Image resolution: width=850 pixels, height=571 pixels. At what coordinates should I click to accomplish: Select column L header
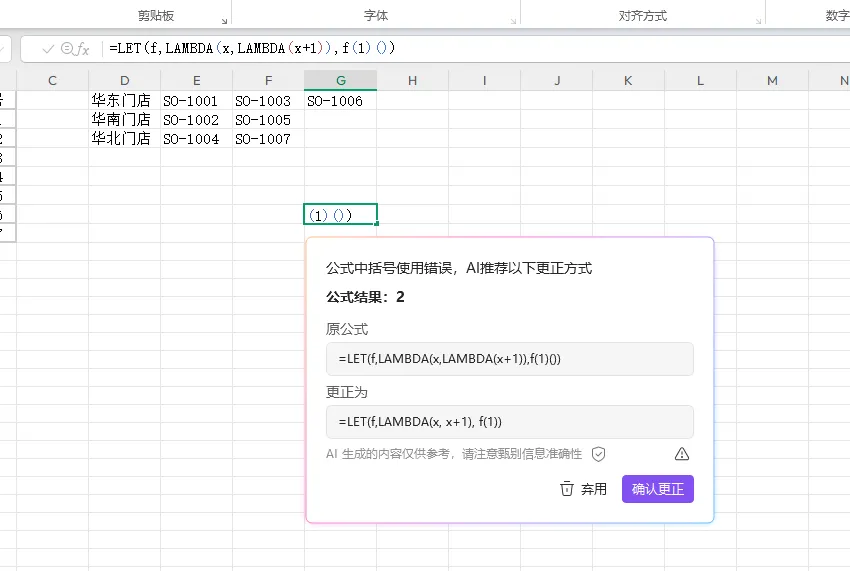700,81
